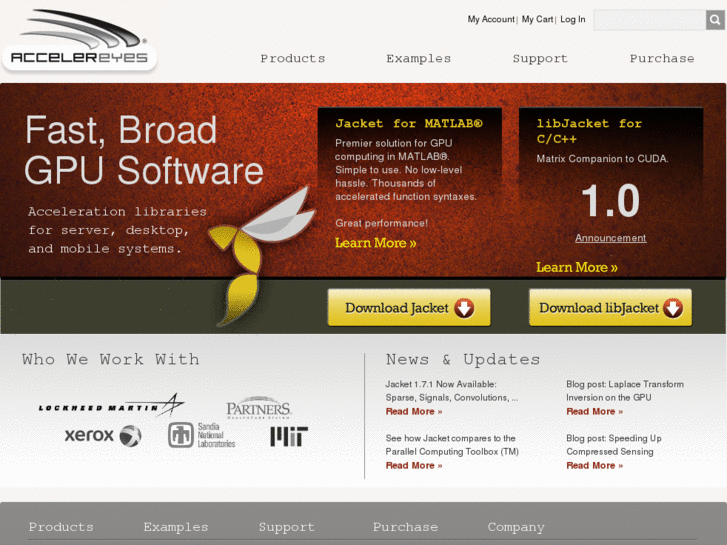Click the 'Who We Work With' heading
The height and width of the screenshot is (545, 727).
coord(110,359)
